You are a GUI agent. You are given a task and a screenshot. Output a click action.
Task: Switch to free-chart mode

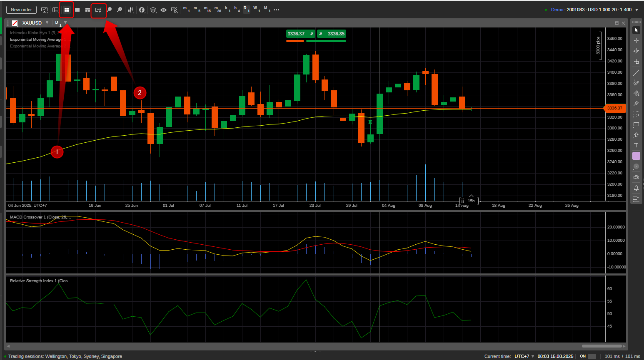point(87,10)
